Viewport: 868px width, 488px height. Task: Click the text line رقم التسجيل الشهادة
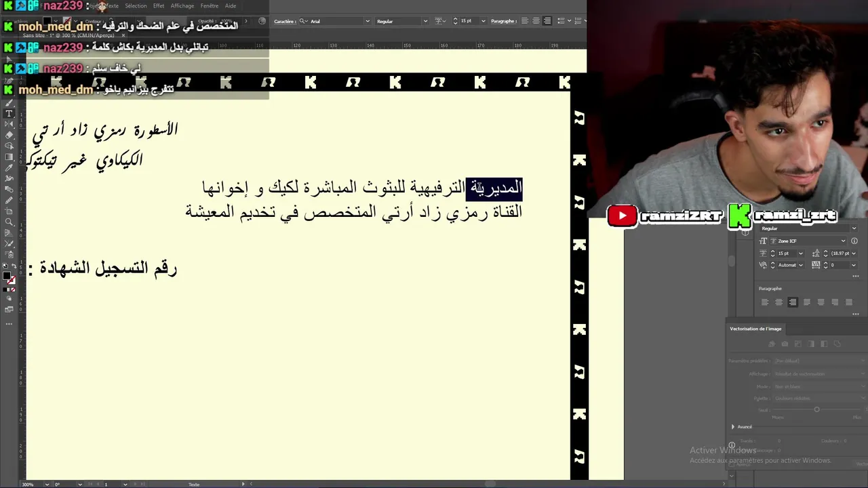pos(102,268)
